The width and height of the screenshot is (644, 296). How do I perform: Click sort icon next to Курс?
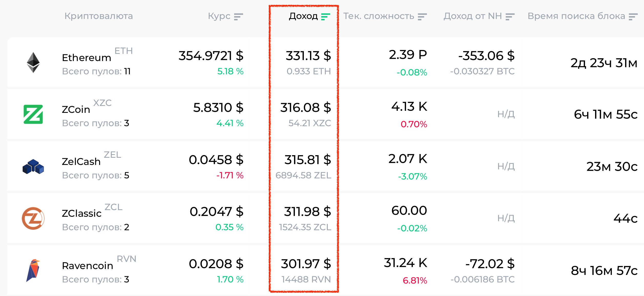[x=238, y=17]
